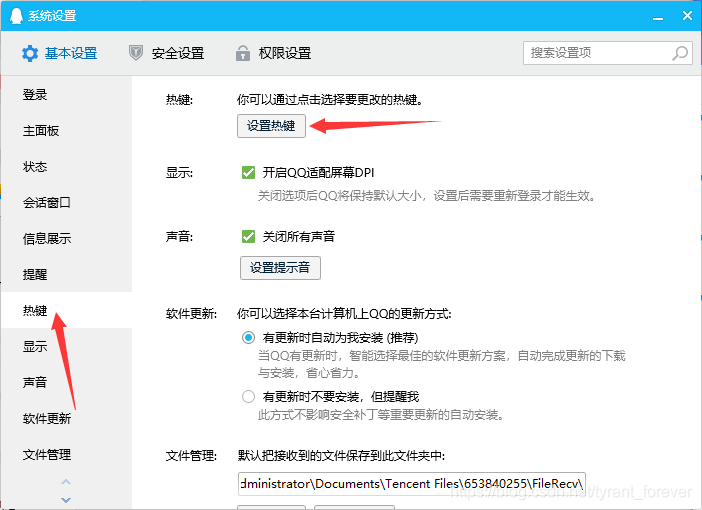Close the 系统设置 window
This screenshot has height=510, width=702.
click(x=687, y=16)
